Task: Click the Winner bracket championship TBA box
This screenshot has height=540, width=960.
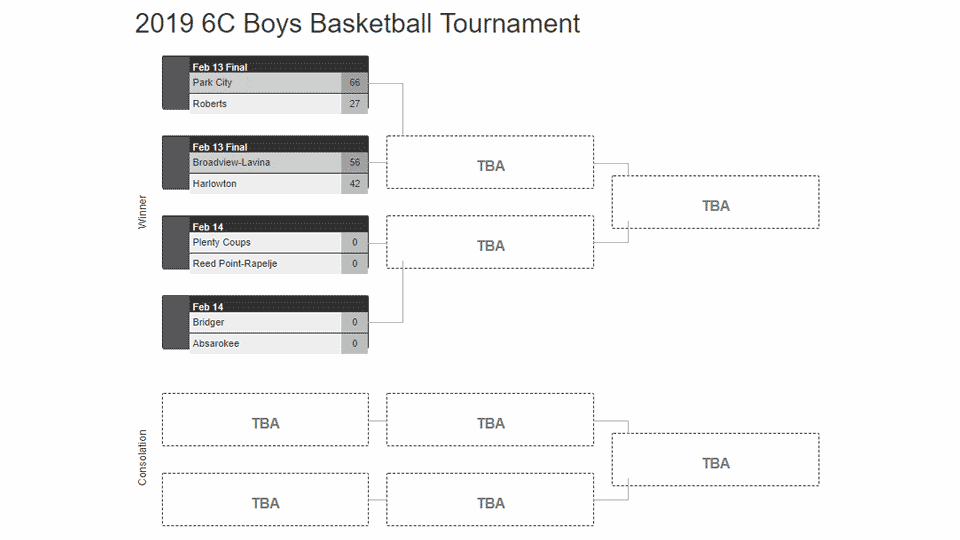Action: (x=715, y=203)
